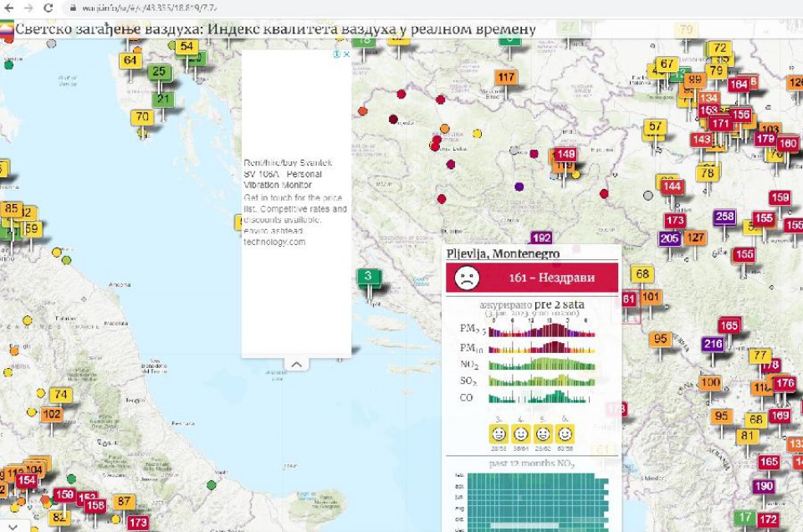
Task: Select the purple 258 station marker
Action: click(724, 217)
